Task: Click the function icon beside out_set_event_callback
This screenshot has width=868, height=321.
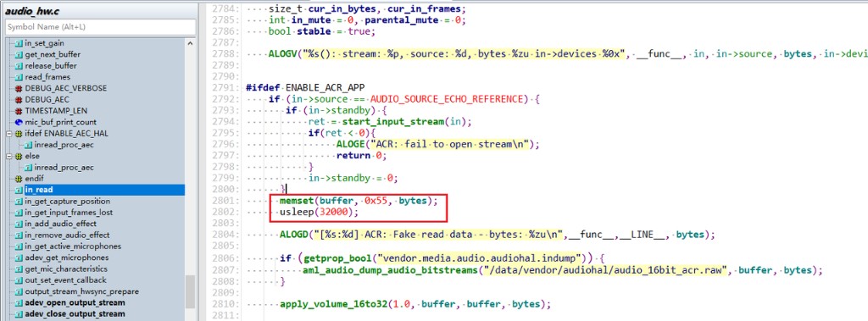Action: [x=19, y=280]
